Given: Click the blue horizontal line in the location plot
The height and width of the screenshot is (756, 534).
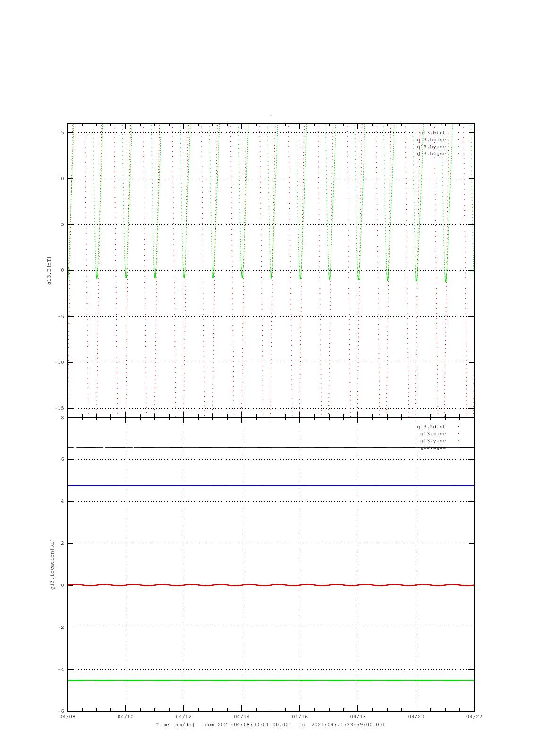Looking at the screenshot, I should click(x=271, y=486).
